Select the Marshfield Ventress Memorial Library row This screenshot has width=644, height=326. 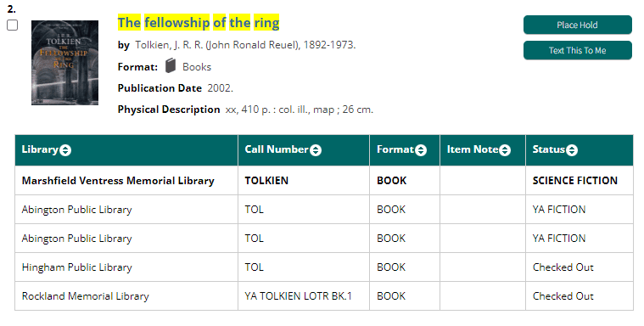(324, 181)
